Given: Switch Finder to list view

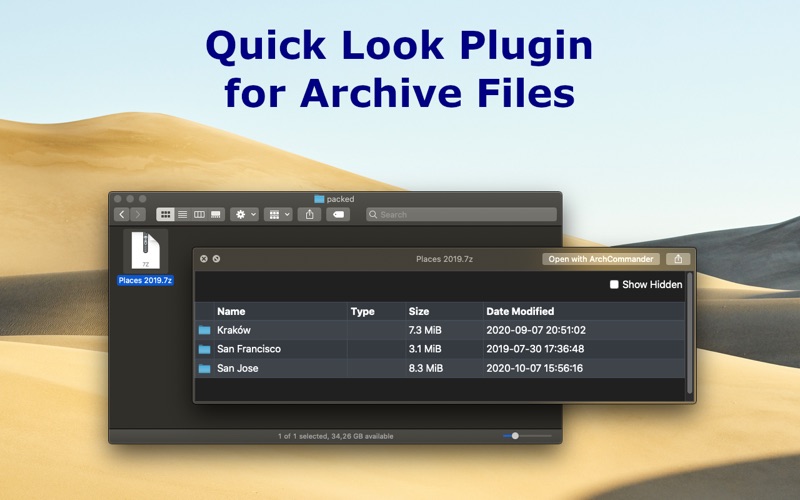Looking at the screenshot, I should pyautogui.click(x=182, y=214).
